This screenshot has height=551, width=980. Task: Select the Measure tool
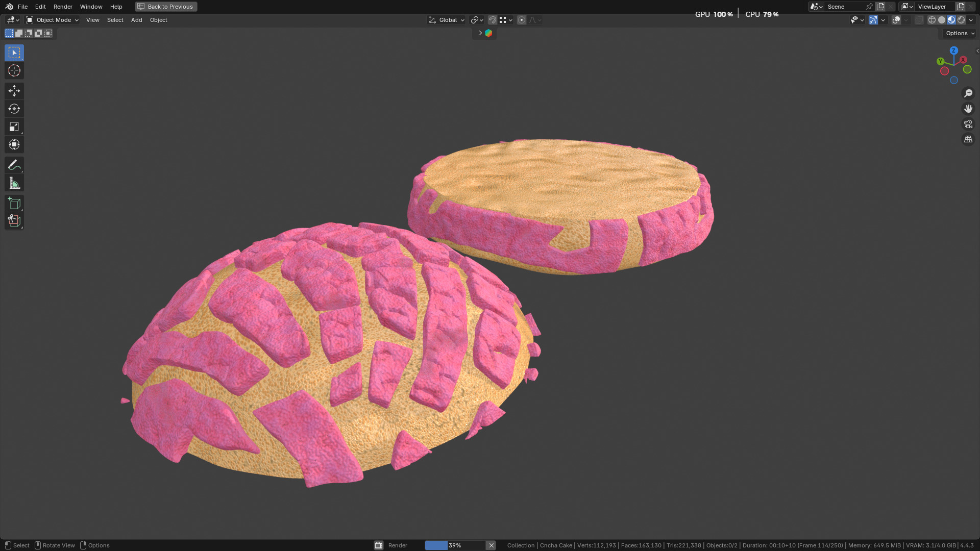point(14,183)
